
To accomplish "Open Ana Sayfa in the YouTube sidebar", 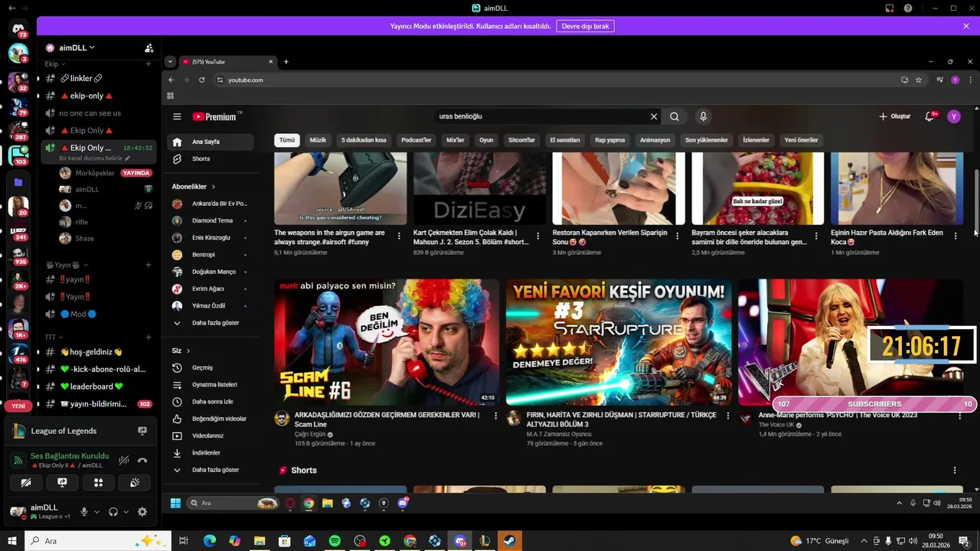I will [x=209, y=142].
